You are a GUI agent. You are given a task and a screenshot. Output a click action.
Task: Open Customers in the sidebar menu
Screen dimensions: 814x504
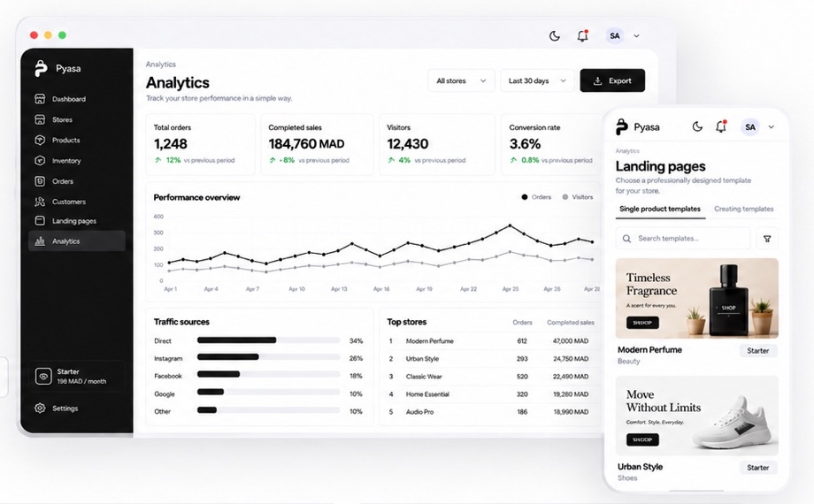pyautogui.click(x=77, y=202)
